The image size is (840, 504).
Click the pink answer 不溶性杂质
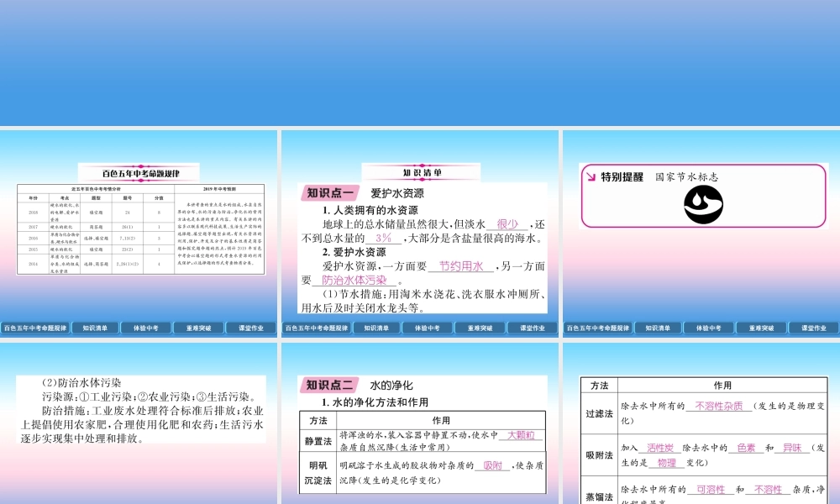pos(719,406)
